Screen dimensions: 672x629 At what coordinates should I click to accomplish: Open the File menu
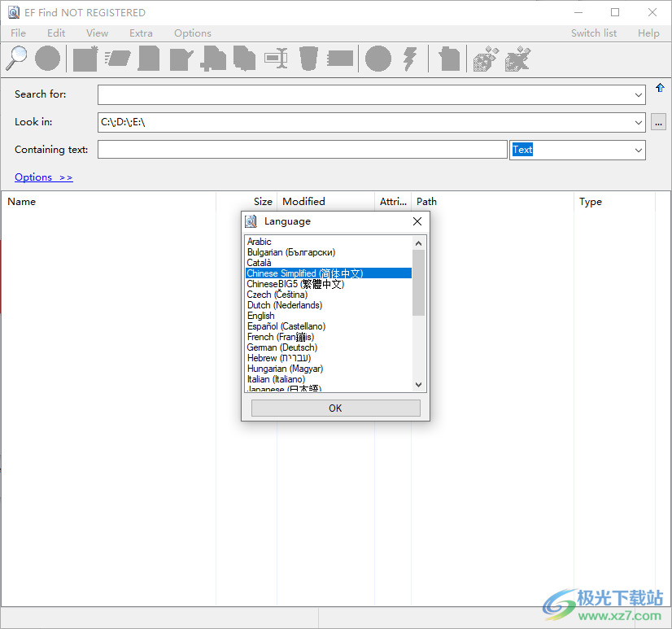(x=18, y=33)
